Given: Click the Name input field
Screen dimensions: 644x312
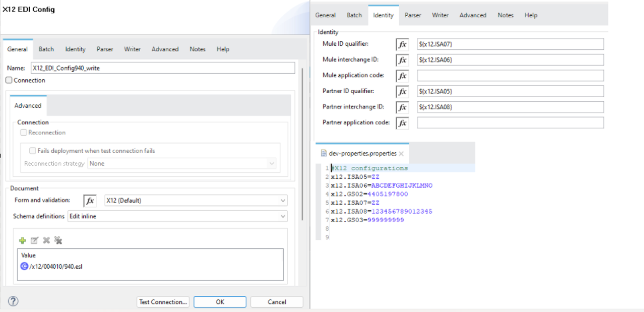Looking at the screenshot, I should [162, 68].
